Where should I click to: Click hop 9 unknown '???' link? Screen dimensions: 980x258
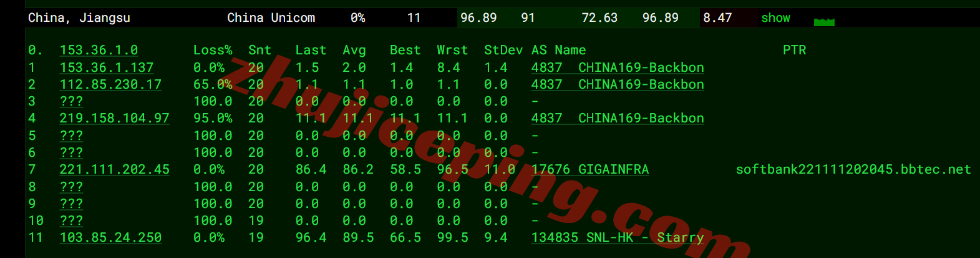[x=71, y=204]
